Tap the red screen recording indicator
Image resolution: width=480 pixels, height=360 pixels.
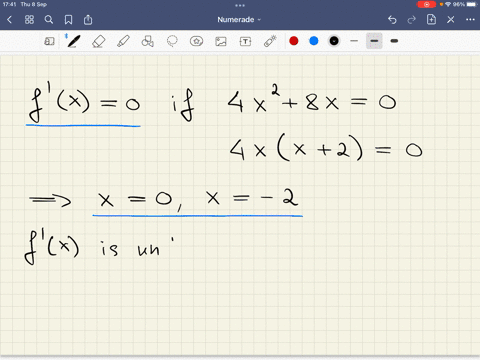[426, 4]
